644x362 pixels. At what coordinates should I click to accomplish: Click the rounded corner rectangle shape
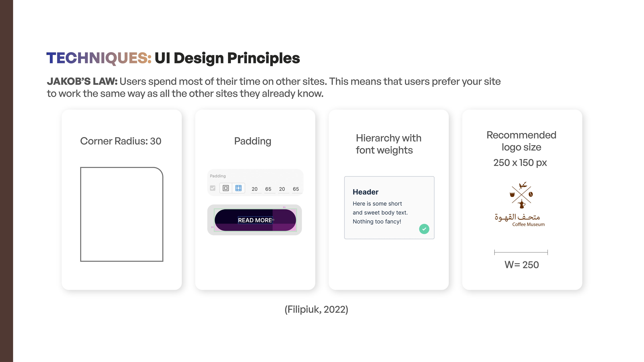pyautogui.click(x=122, y=214)
